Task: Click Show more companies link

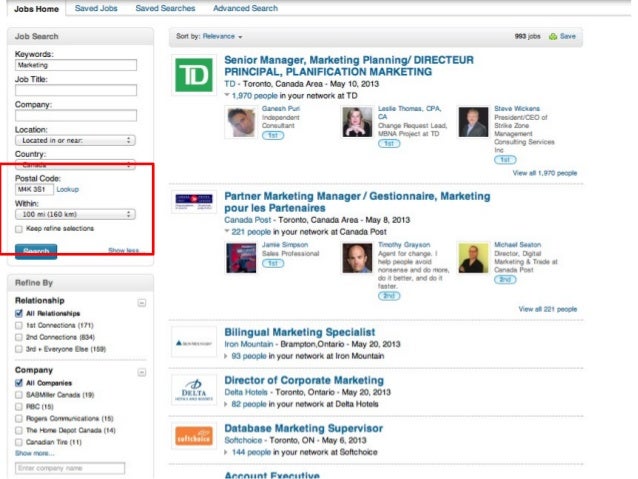Action: [35, 453]
